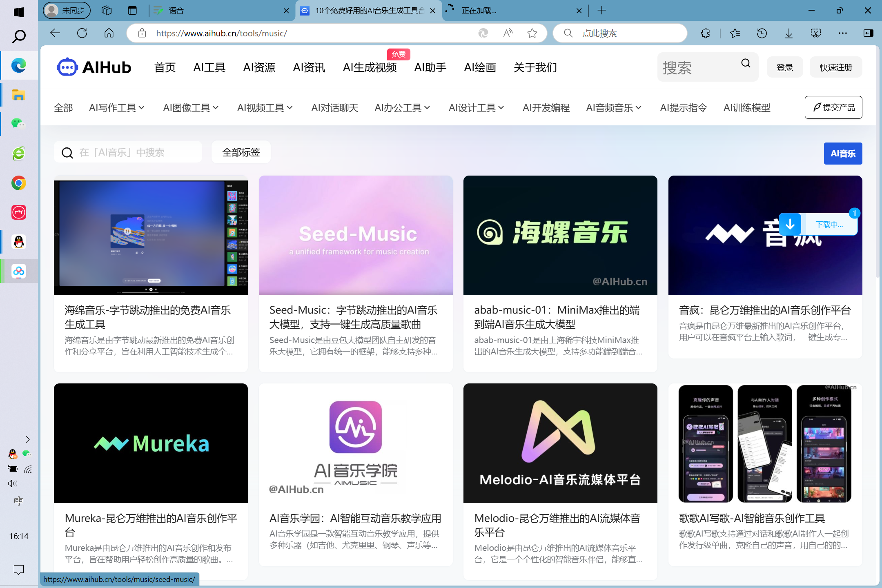
Task: Open the 全部标签 tag filter
Action: coord(241,152)
